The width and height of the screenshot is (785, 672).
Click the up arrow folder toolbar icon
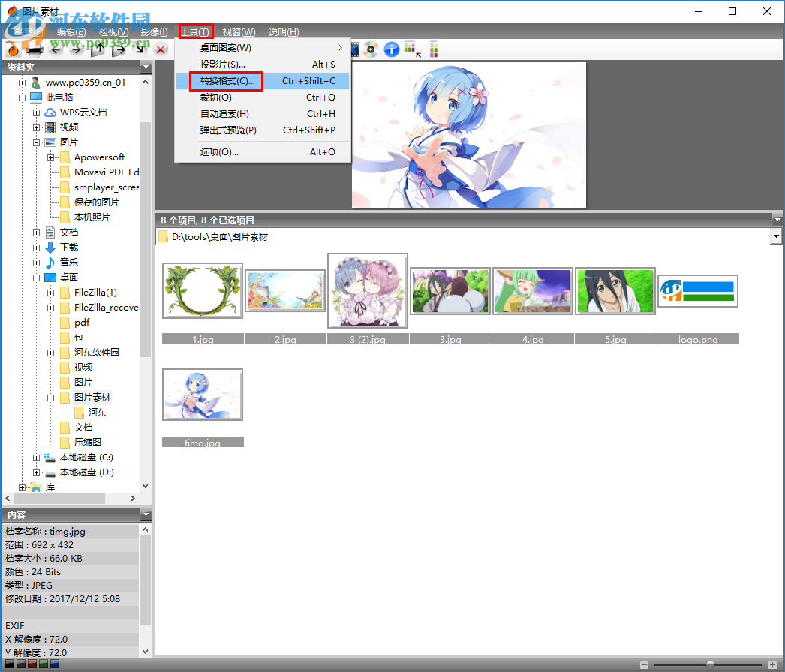[98, 50]
